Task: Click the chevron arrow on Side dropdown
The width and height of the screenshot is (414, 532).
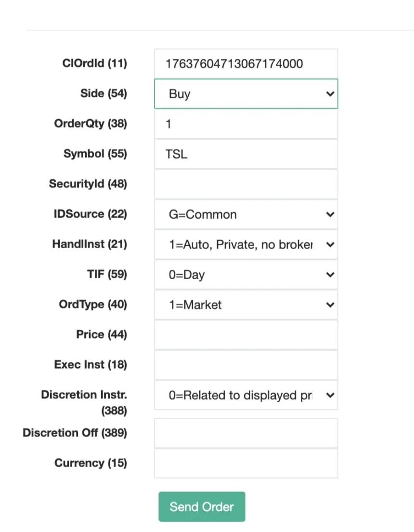Action: (x=330, y=94)
